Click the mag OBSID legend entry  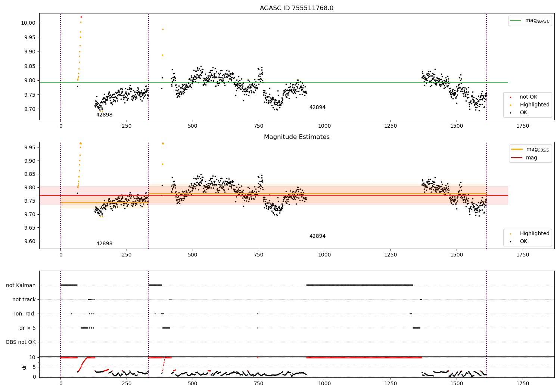[531, 149]
